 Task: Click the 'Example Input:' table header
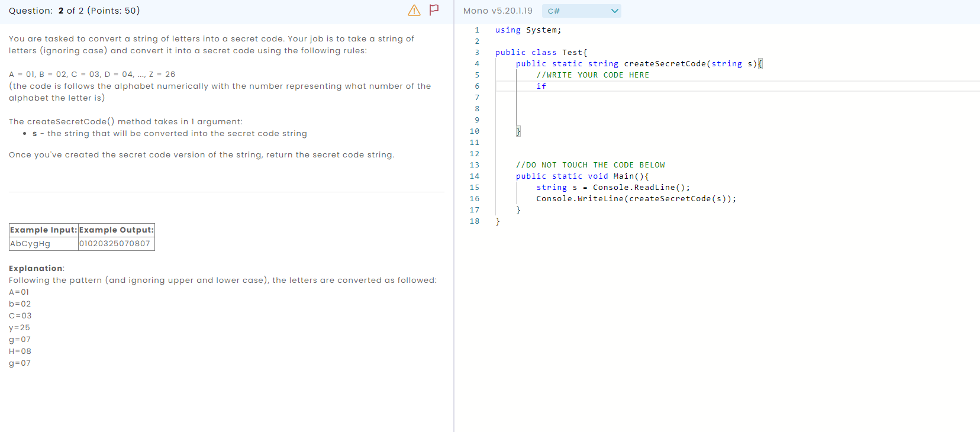44,230
